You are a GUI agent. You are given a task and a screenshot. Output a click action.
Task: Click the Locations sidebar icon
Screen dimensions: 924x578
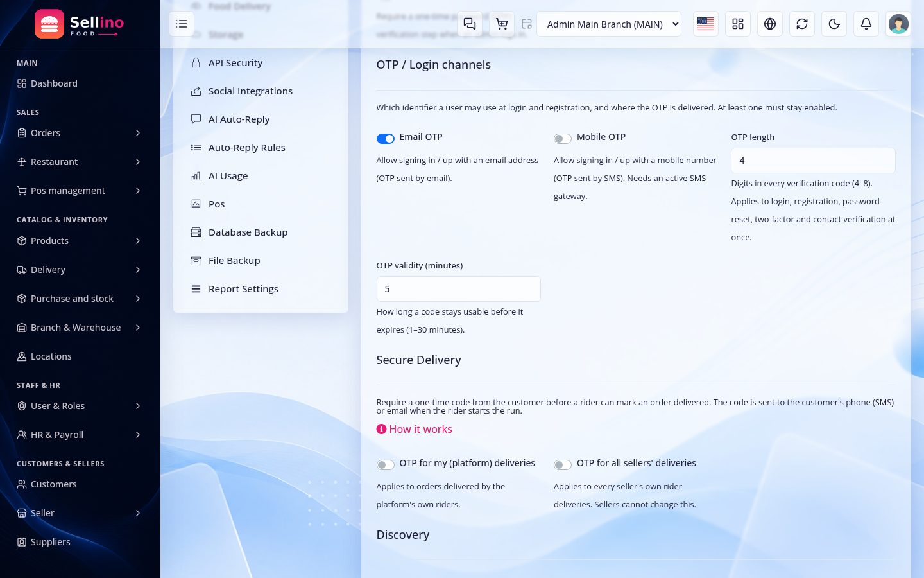(22, 356)
